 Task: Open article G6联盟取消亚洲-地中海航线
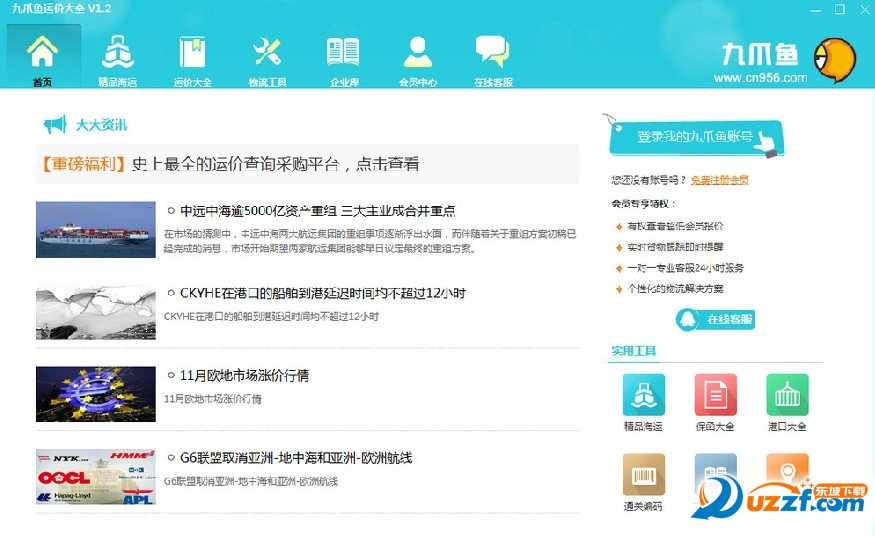click(x=296, y=458)
